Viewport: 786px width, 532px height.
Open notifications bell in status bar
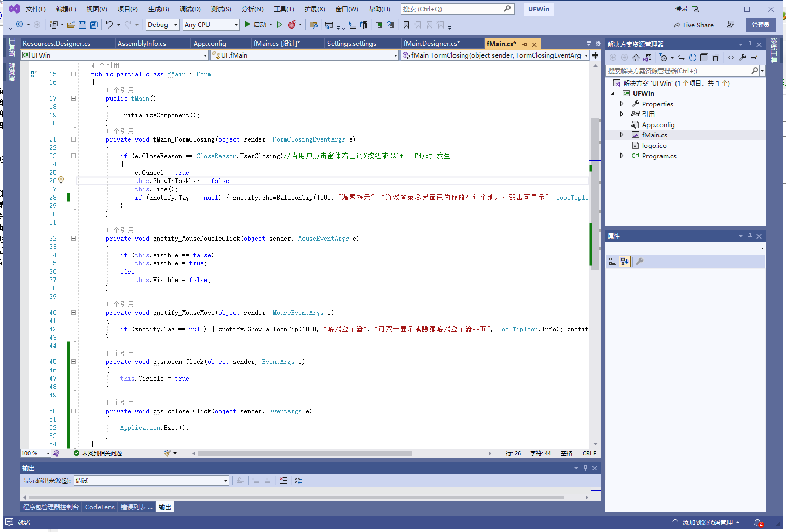[x=759, y=523]
